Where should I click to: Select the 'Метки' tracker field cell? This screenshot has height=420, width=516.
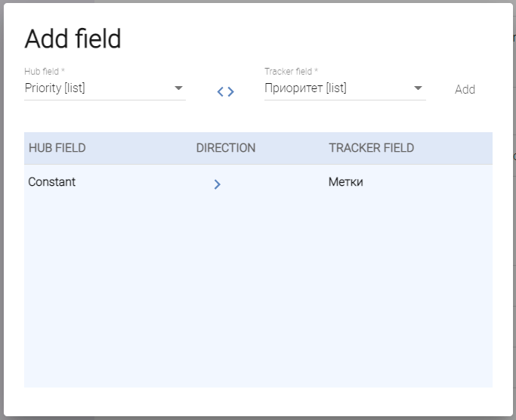coord(346,182)
